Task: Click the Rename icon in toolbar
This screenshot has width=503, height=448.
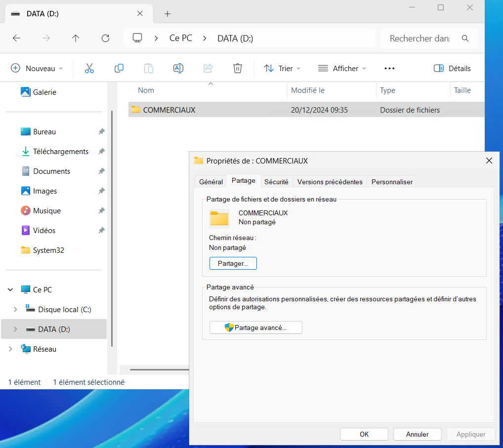Action: coord(178,68)
